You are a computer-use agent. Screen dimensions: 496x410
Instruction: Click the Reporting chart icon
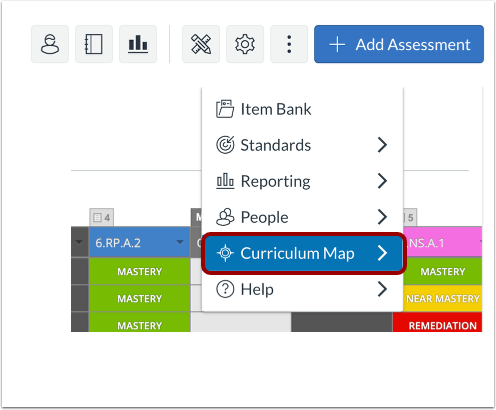(x=225, y=181)
